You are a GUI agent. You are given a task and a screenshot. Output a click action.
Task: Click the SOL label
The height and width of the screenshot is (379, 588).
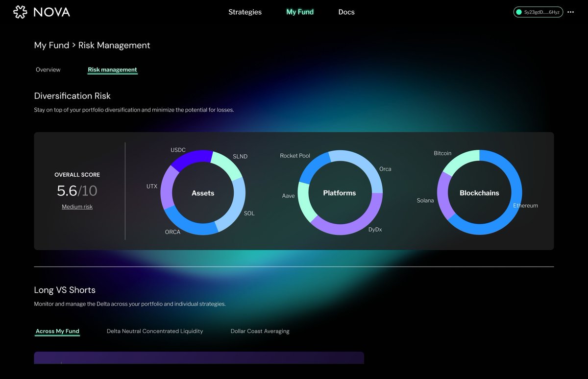point(249,213)
